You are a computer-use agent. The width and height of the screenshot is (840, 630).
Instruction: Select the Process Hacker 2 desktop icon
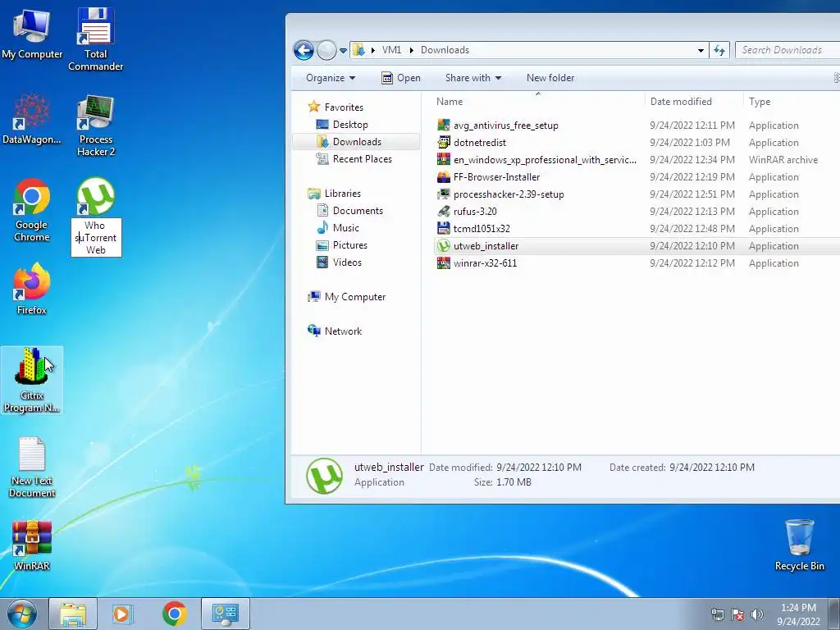coord(96,126)
